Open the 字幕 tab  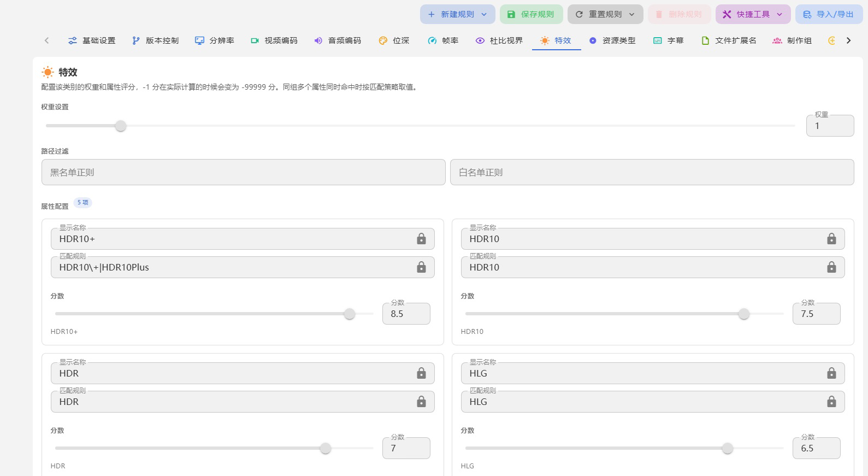click(x=669, y=40)
